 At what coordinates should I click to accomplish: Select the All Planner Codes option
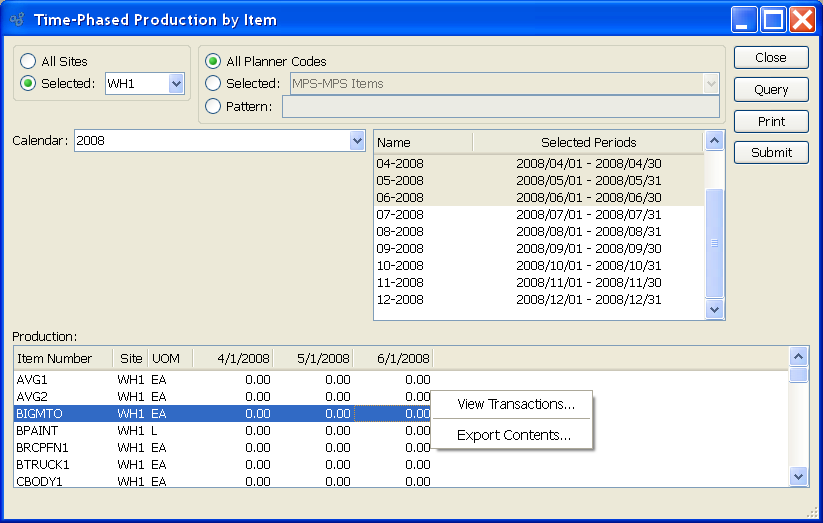[x=212, y=62]
